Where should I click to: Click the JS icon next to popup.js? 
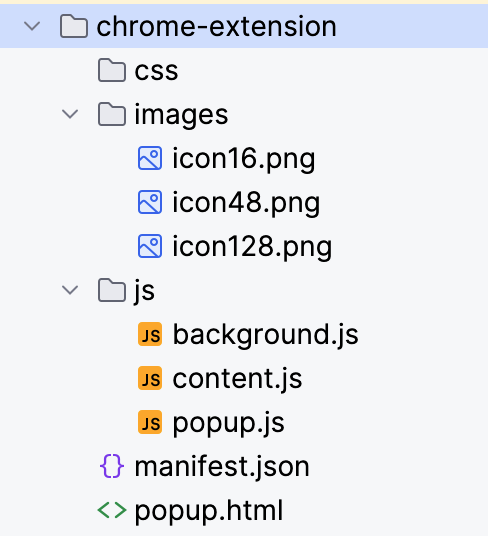[150, 422]
